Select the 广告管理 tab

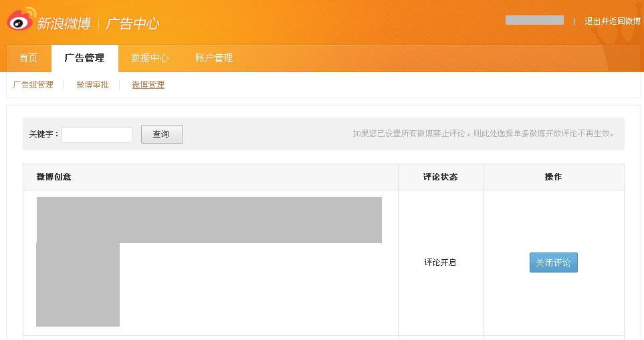[84, 58]
